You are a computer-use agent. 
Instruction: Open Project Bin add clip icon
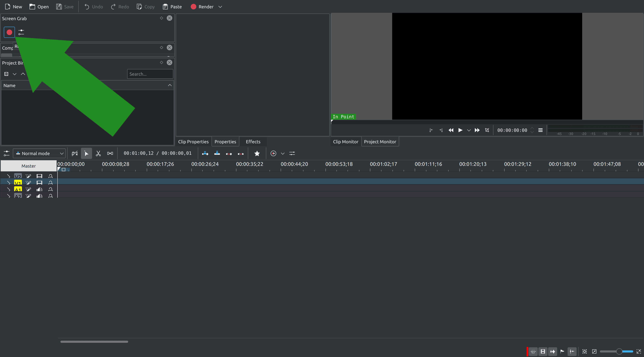coord(6,74)
